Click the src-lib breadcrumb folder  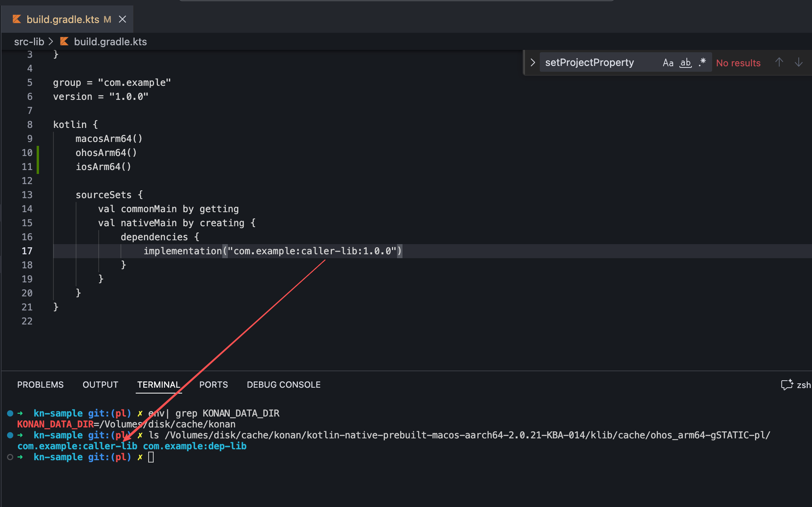[x=29, y=41]
